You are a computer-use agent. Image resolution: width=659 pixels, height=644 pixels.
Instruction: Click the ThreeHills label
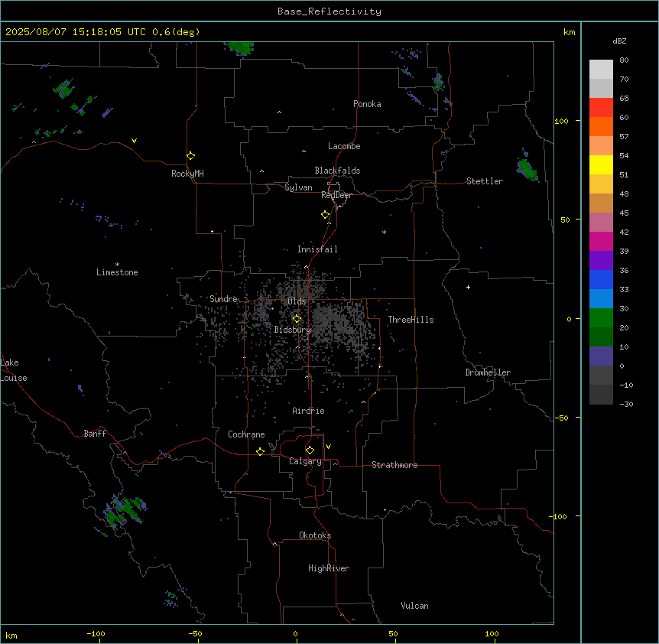click(x=411, y=320)
